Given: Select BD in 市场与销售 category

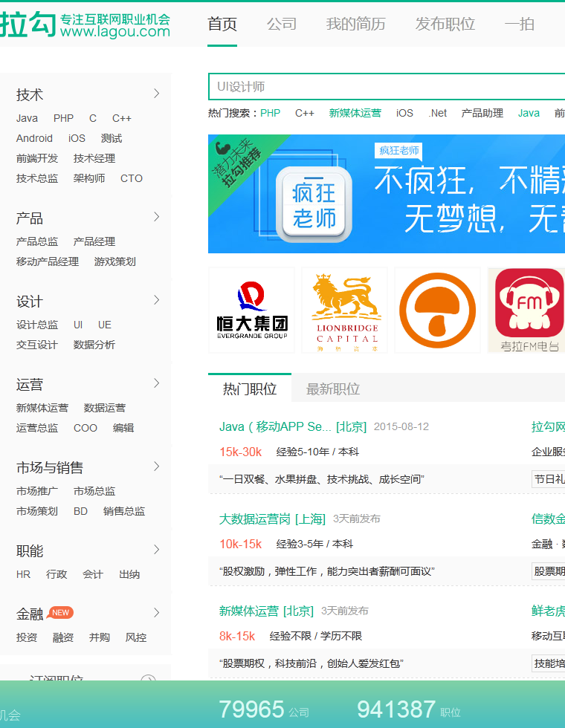Looking at the screenshot, I should coord(80,511).
